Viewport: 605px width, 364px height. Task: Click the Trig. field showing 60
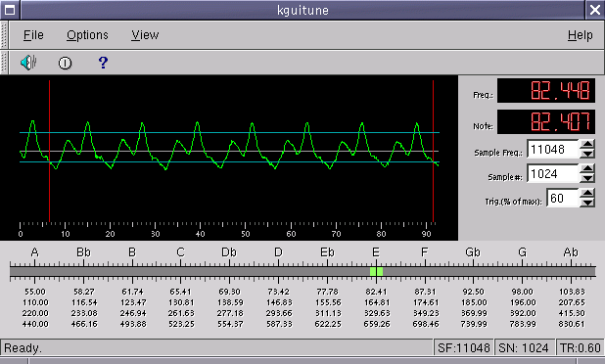tap(563, 198)
